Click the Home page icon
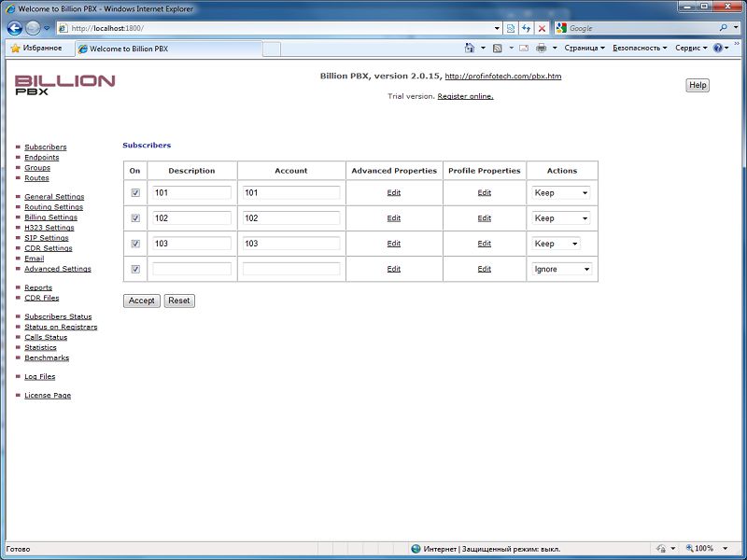747x560 pixels. (x=470, y=49)
